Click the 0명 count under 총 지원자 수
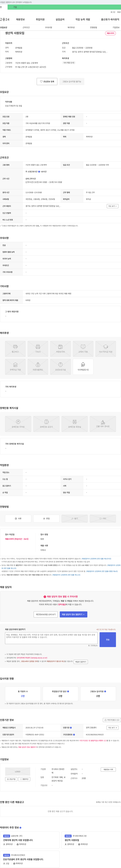Screen dimensions: 121x868 tap(23, 696)
